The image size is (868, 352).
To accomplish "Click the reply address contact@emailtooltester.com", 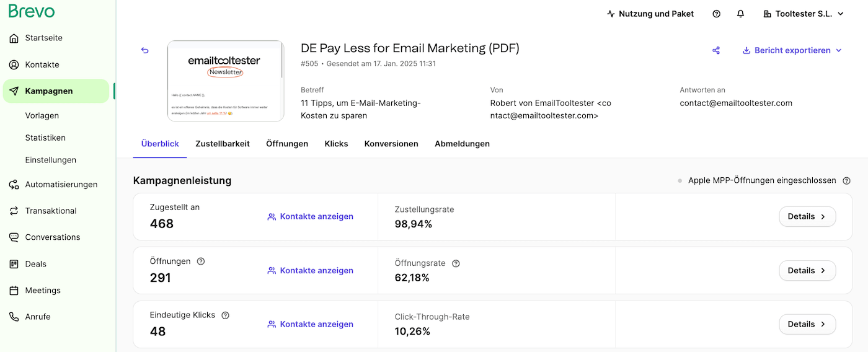I will click(736, 103).
